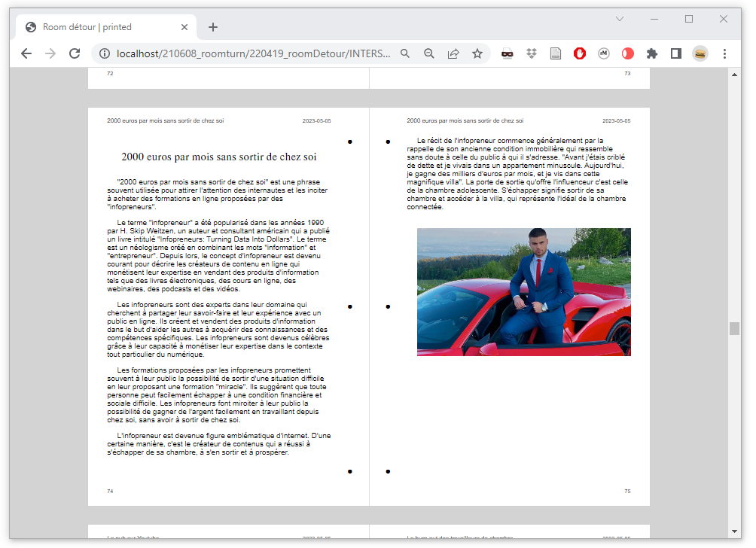Open the Dropbox extension
Viewport: 756px width, 548px height.
click(532, 53)
